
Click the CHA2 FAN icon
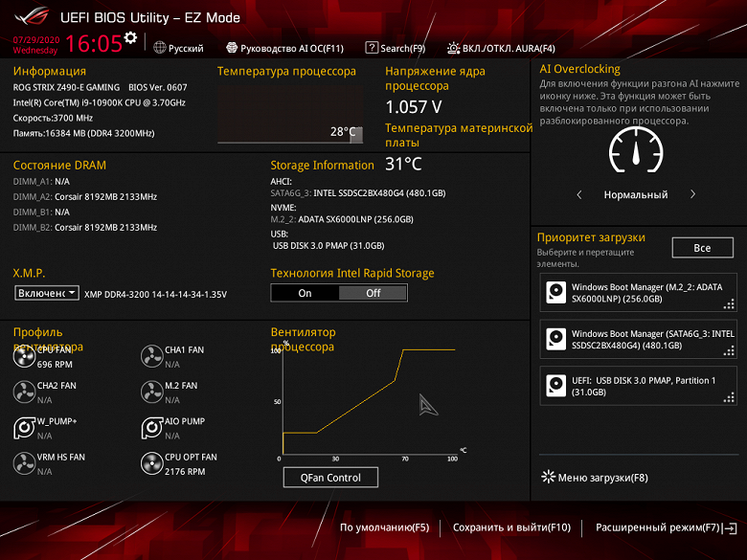pyautogui.click(x=24, y=392)
